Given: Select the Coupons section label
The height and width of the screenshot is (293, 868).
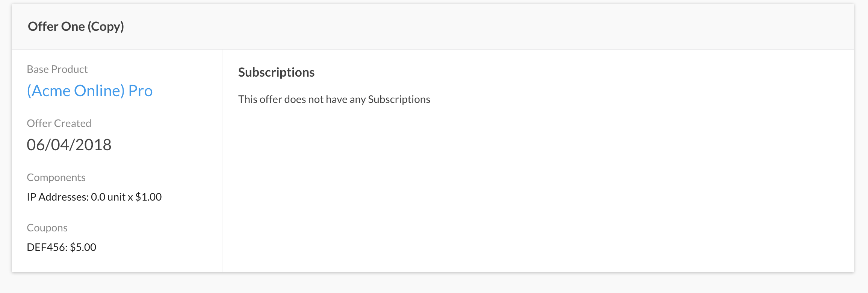Looking at the screenshot, I should pos(47,228).
